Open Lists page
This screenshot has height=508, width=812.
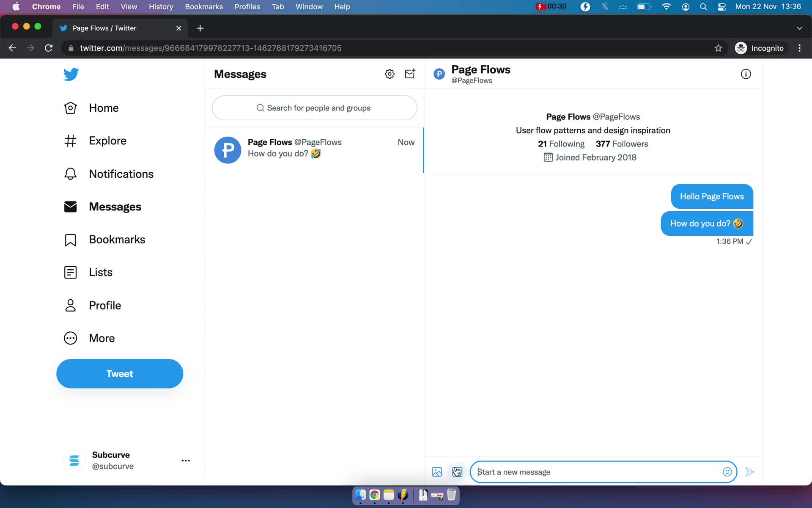point(88,272)
